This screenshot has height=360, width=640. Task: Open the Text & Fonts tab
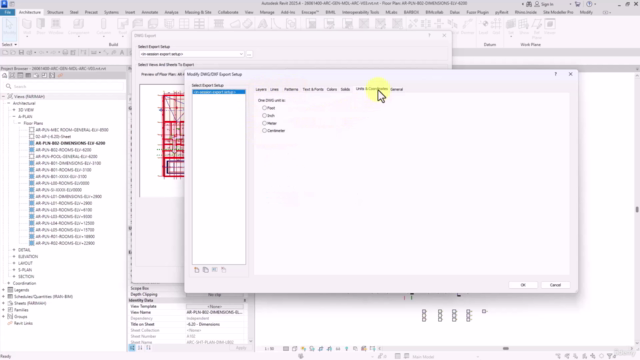pos(313,89)
